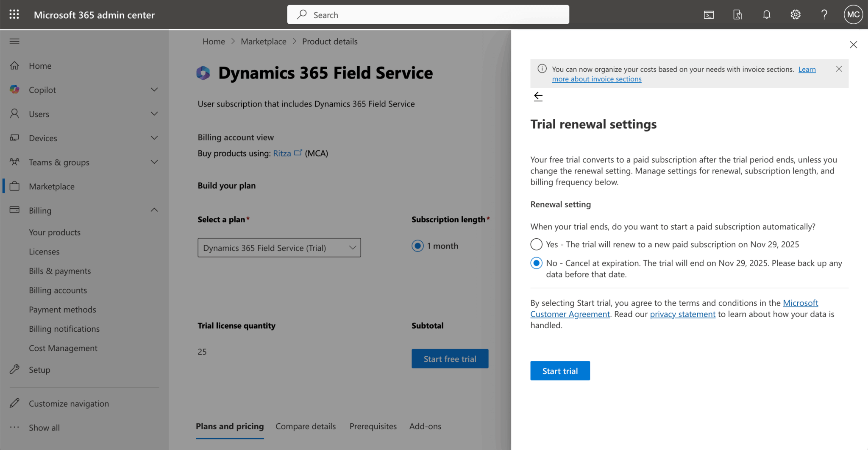Click the MC account avatar
This screenshot has height=450, width=868.
[x=853, y=15]
